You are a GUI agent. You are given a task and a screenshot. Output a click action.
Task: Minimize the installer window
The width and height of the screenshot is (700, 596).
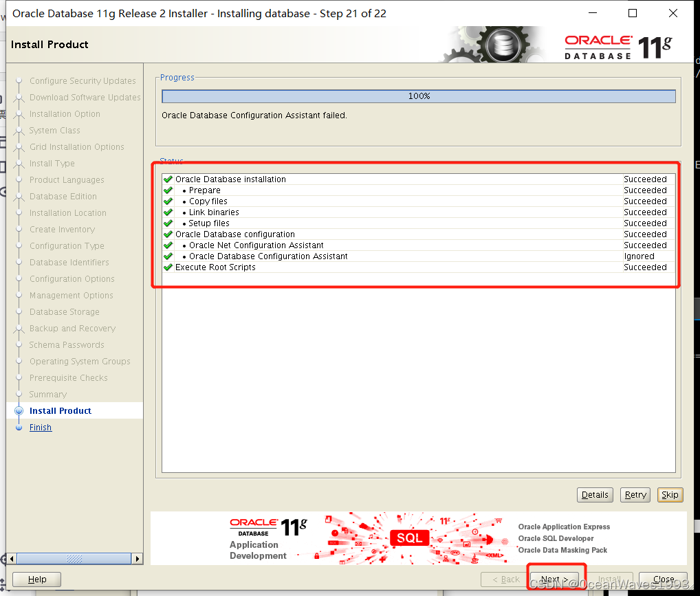pos(593,13)
